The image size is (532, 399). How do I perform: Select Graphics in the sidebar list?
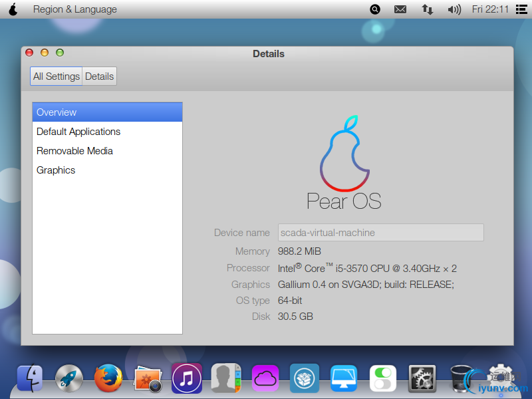107,170
